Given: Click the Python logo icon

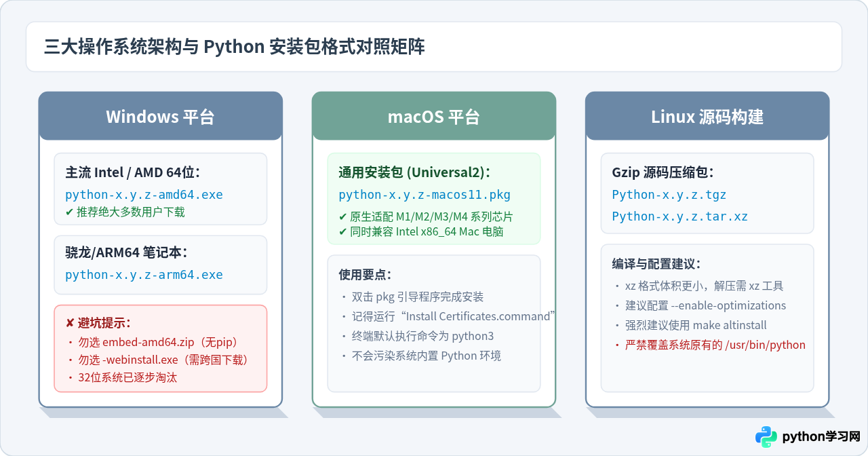Looking at the screenshot, I should coord(766,437).
